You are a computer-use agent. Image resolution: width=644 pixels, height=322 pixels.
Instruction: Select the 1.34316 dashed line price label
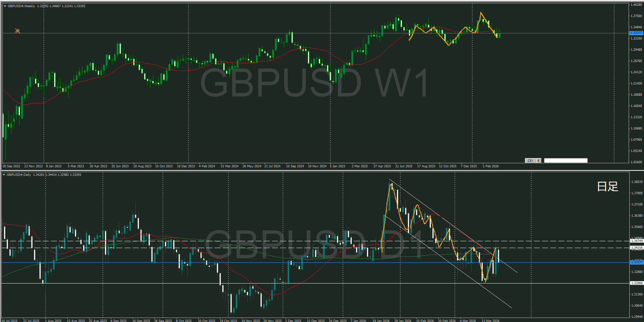[636, 248]
